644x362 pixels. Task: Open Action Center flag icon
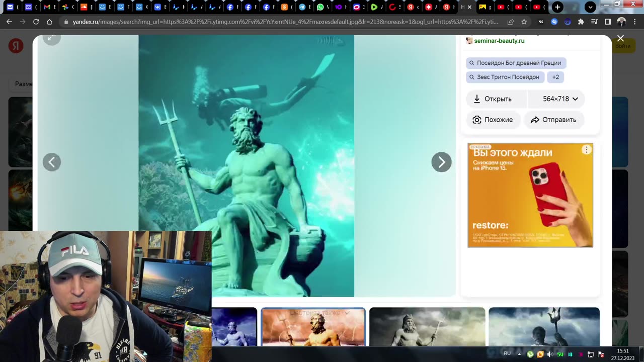[x=601, y=354]
